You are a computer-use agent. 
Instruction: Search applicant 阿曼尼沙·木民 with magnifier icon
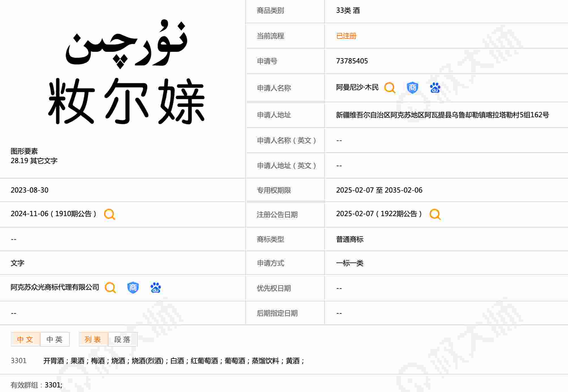coord(390,88)
